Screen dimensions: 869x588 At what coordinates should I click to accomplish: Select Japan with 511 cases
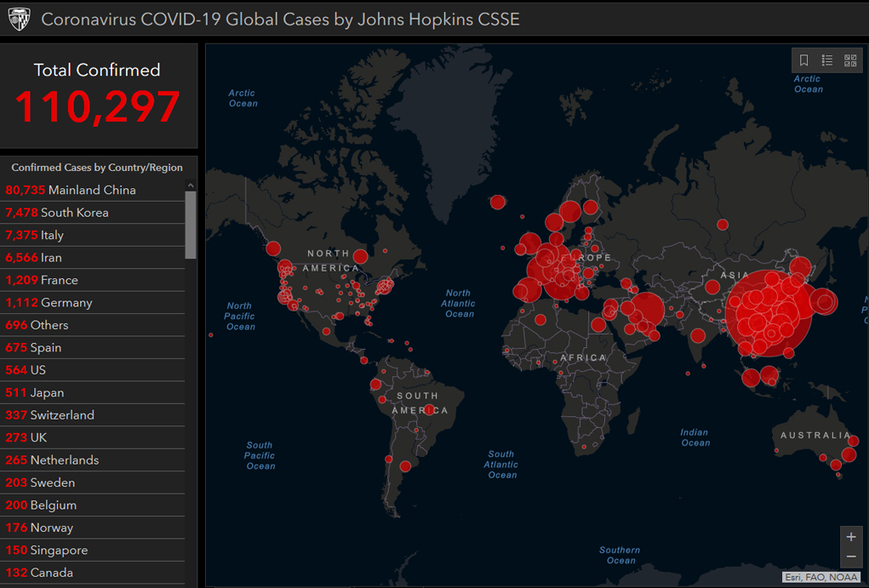(x=93, y=393)
